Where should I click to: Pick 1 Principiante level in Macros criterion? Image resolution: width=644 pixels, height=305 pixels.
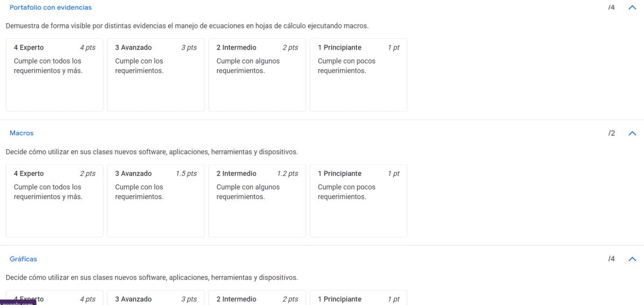(x=358, y=200)
